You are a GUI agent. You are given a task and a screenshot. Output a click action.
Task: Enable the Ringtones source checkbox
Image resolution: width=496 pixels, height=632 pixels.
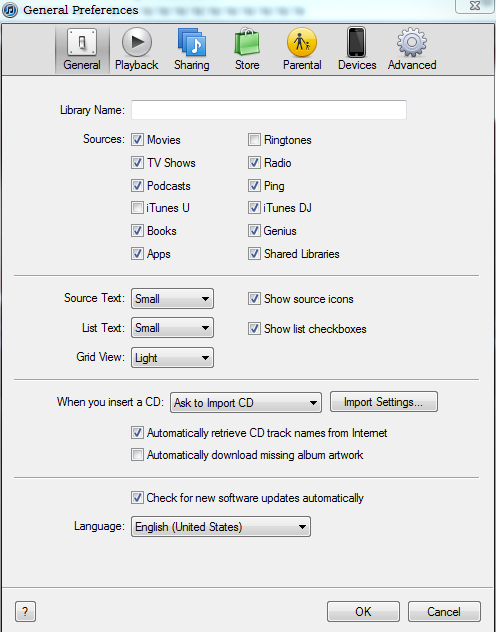tap(254, 140)
